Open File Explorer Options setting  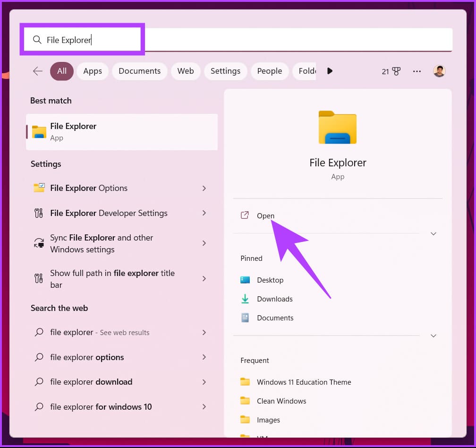(x=121, y=188)
